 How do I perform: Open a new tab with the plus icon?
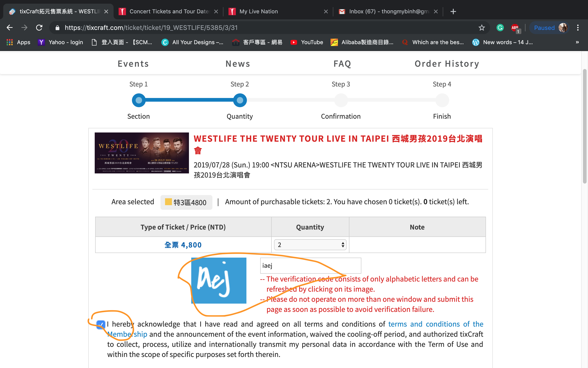(x=453, y=11)
